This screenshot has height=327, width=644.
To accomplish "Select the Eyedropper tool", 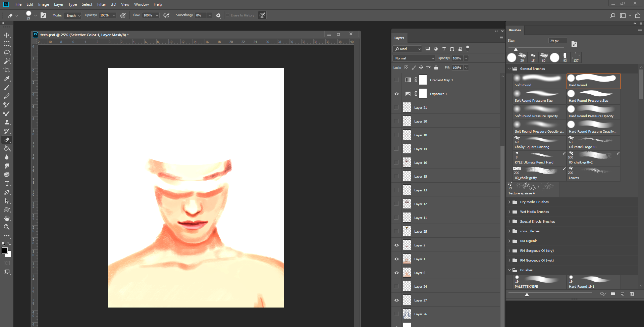I will coord(7,79).
